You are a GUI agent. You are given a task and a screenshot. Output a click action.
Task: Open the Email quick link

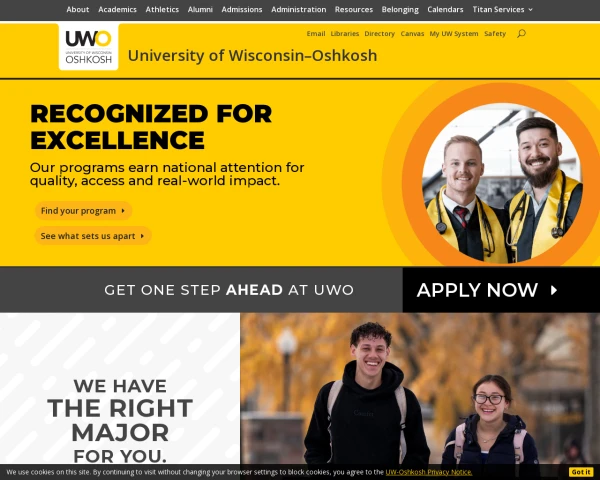pyautogui.click(x=316, y=34)
